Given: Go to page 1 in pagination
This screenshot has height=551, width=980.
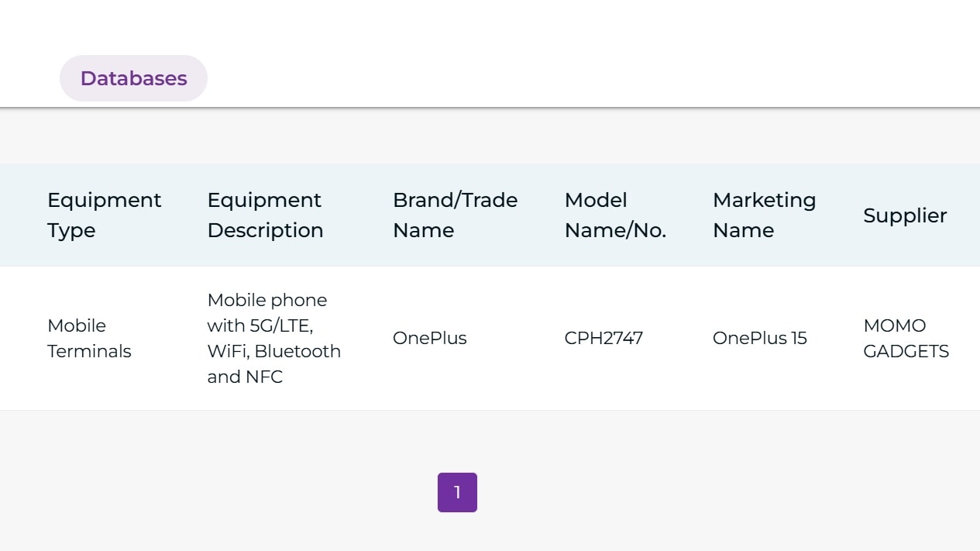Looking at the screenshot, I should point(457,492).
